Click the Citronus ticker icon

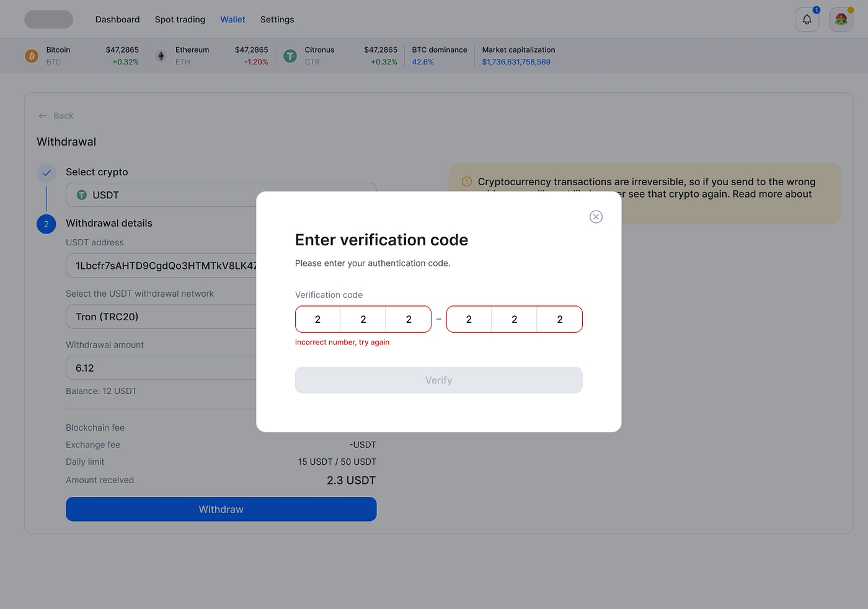[290, 56]
